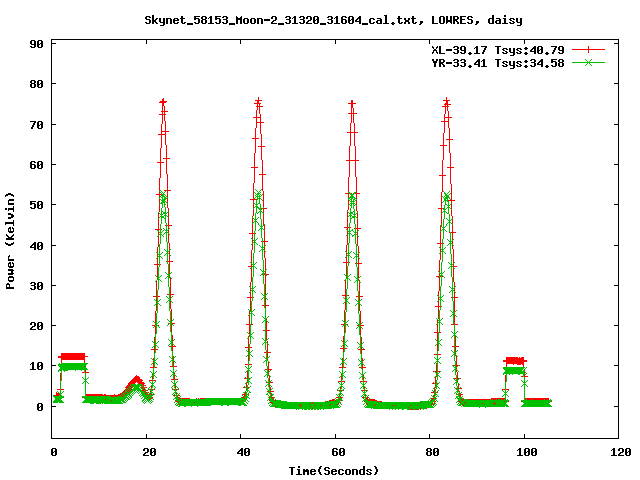
Task: Click the x-axis tick label 120
Action: point(620,452)
